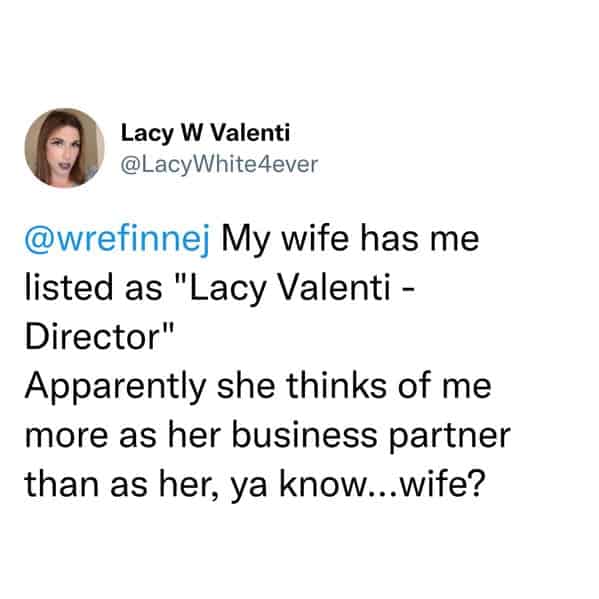Click the phrase "she thinks of me"

click(x=354, y=385)
